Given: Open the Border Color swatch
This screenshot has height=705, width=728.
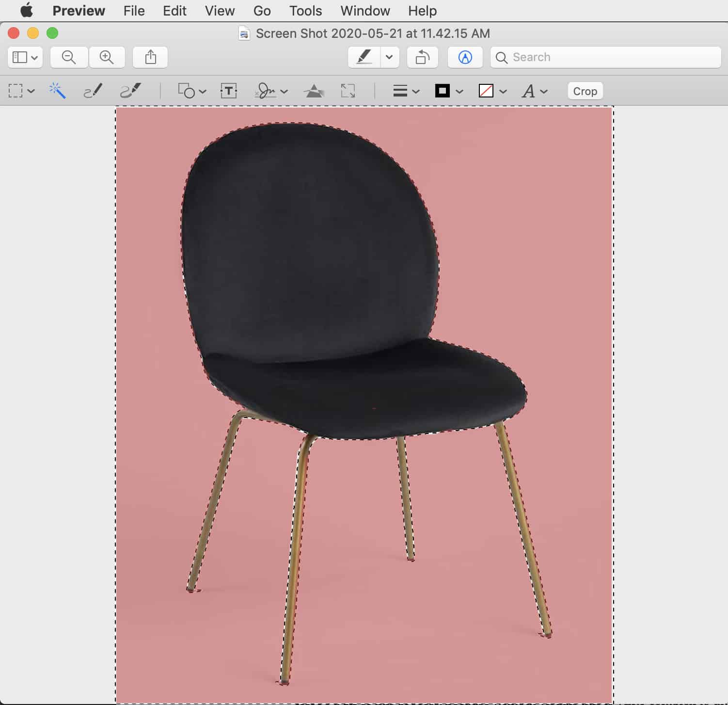Looking at the screenshot, I should coord(443,91).
